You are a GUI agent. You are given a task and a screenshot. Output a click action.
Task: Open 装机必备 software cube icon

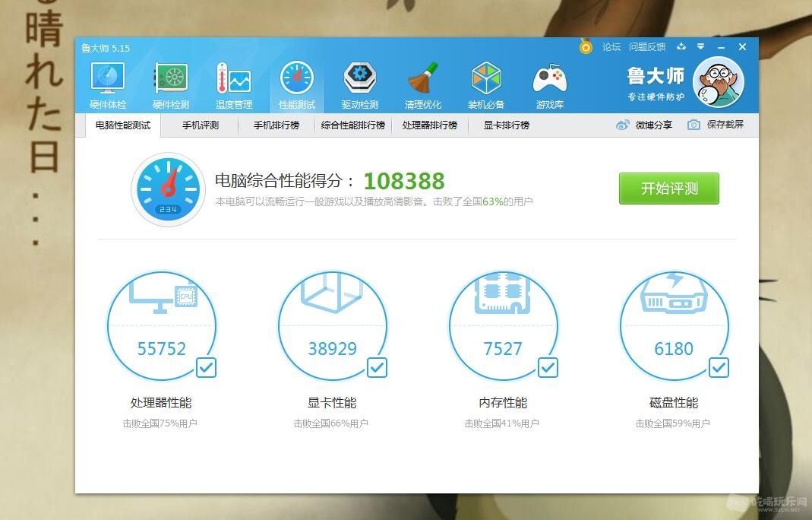click(485, 86)
